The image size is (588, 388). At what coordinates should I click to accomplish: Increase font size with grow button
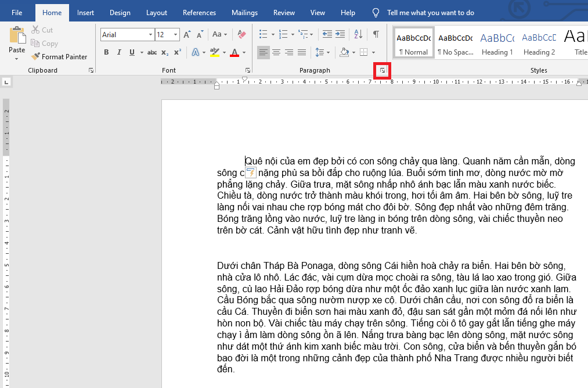pos(187,35)
